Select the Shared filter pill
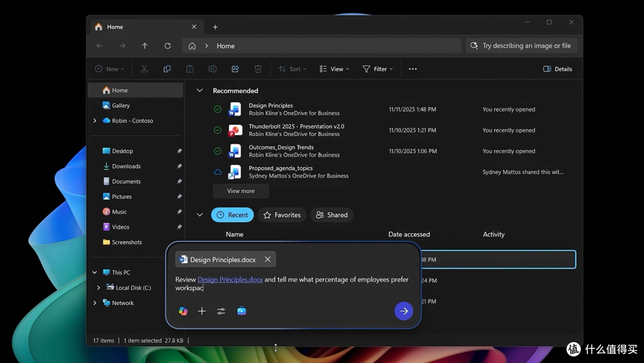The height and width of the screenshot is (363, 644). (332, 215)
